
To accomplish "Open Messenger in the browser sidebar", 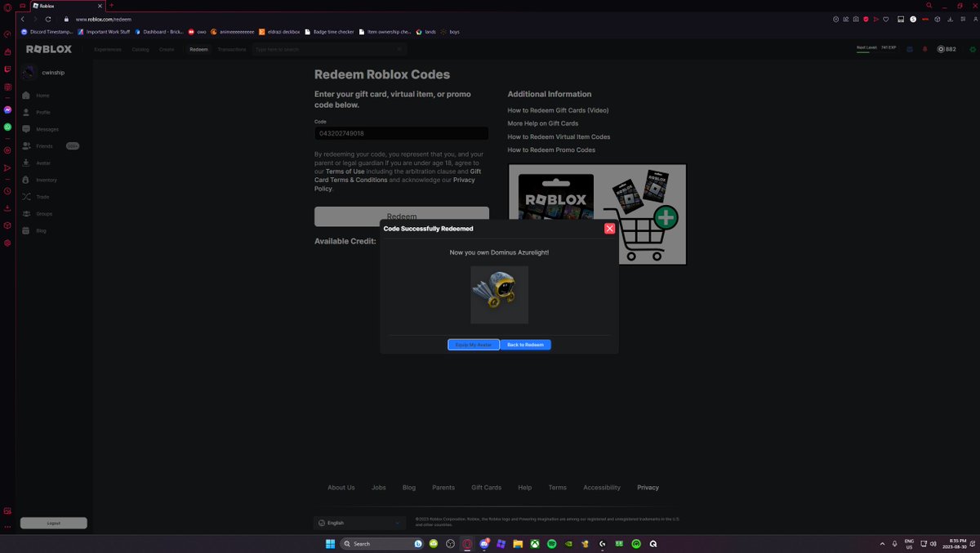I will [7, 109].
